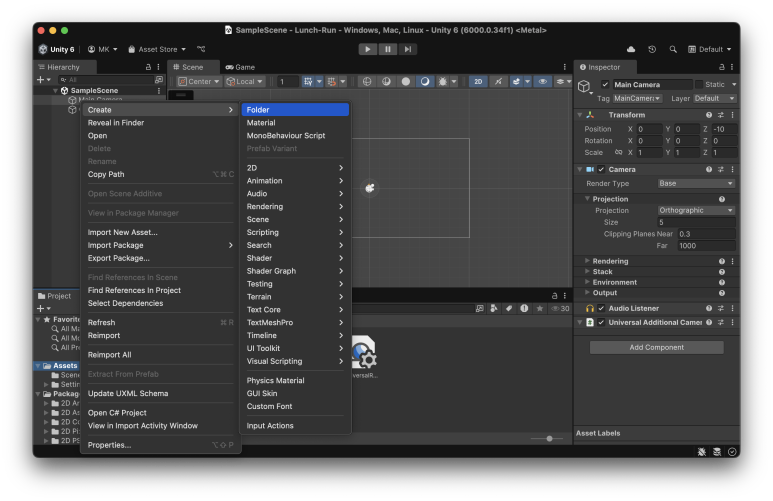Select Folder in Create submenu
Screen dimensions: 773x501
295,109
